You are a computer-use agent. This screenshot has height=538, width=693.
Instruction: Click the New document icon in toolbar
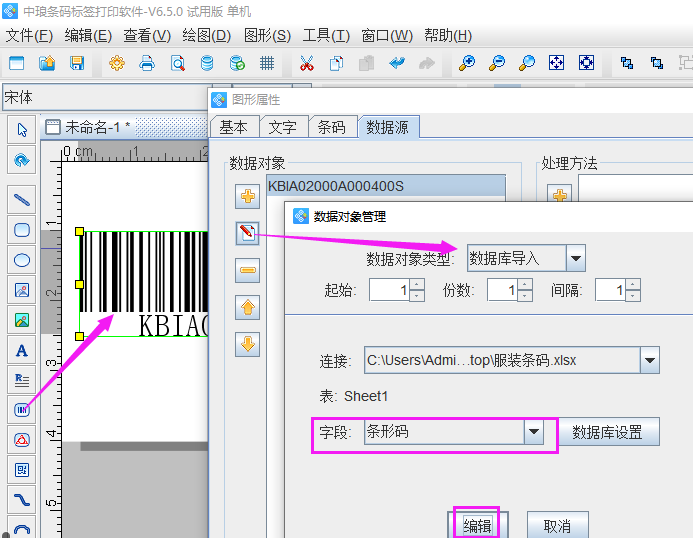(x=16, y=63)
